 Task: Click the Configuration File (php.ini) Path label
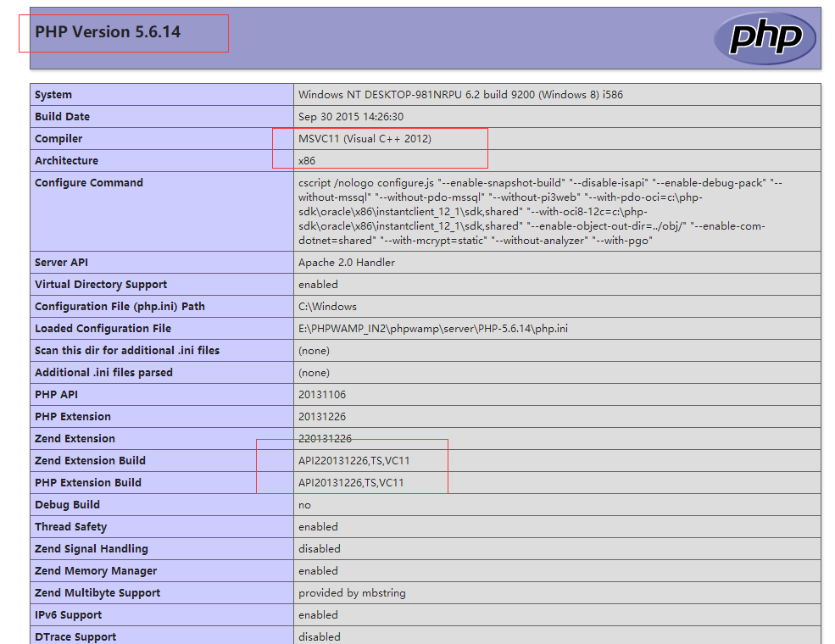[120, 307]
